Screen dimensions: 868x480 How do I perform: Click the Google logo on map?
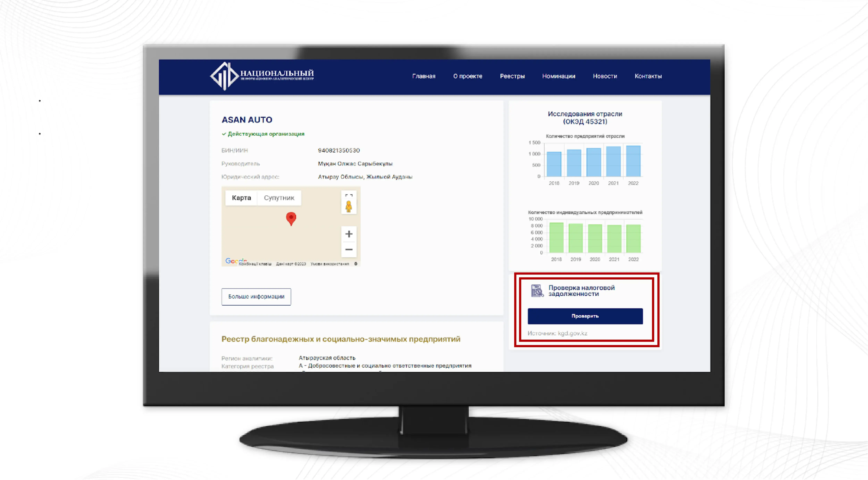click(236, 261)
